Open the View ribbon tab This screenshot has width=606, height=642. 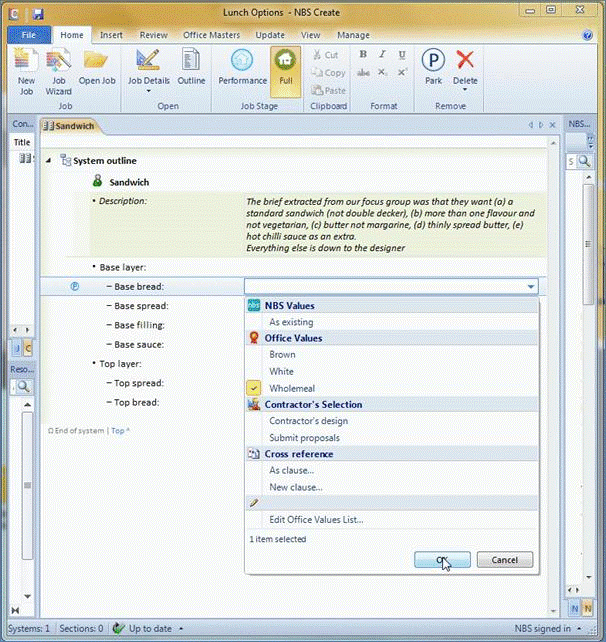tap(310, 35)
